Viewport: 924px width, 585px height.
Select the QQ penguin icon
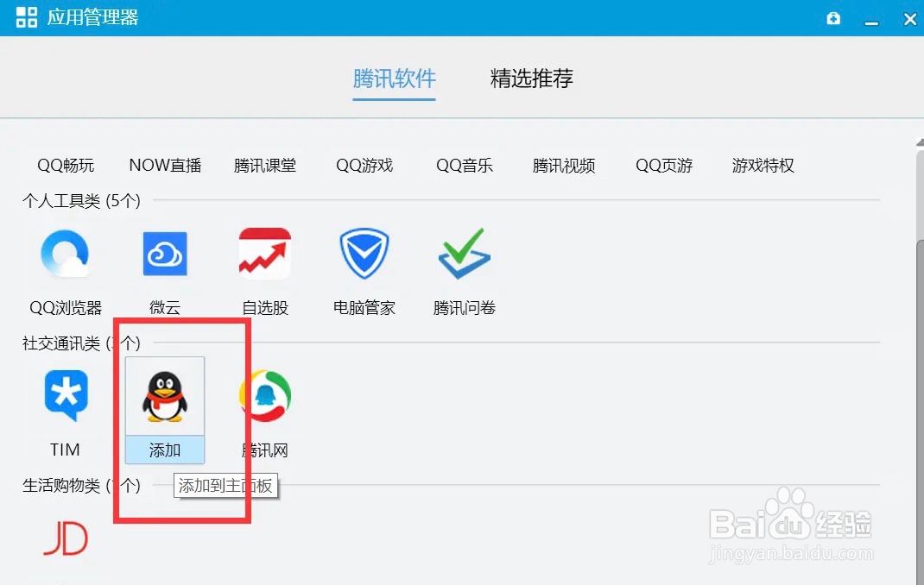[165, 397]
